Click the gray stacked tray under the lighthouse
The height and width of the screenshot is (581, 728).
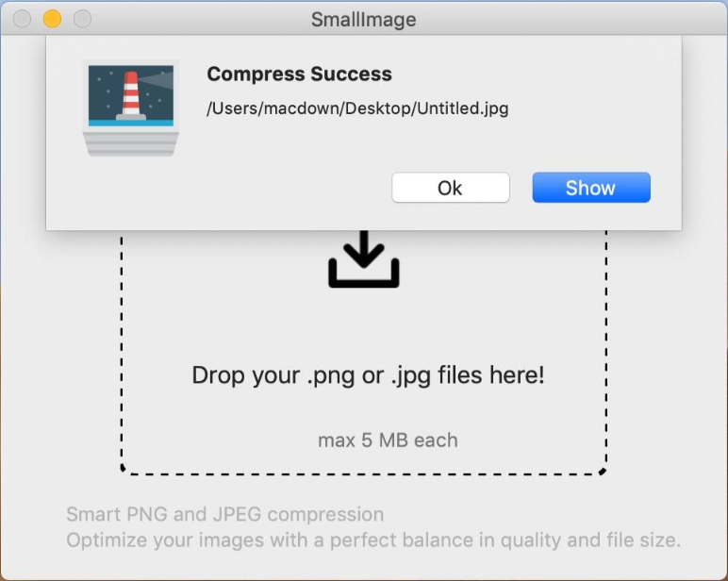pyautogui.click(x=131, y=144)
